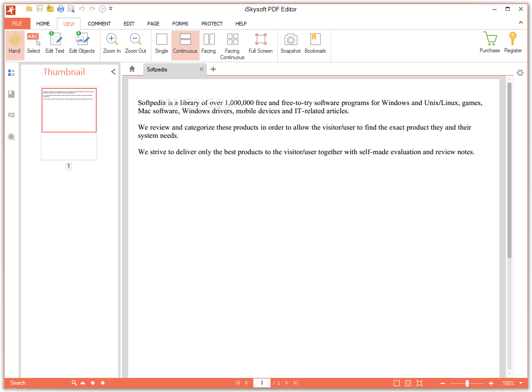Add a Bookmark from the ribbon
This screenshot has height=392, width=532.
tap(315, 45)
